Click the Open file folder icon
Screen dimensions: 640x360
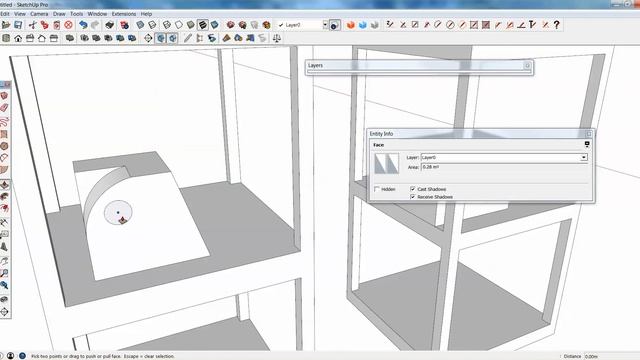[6, 25]
